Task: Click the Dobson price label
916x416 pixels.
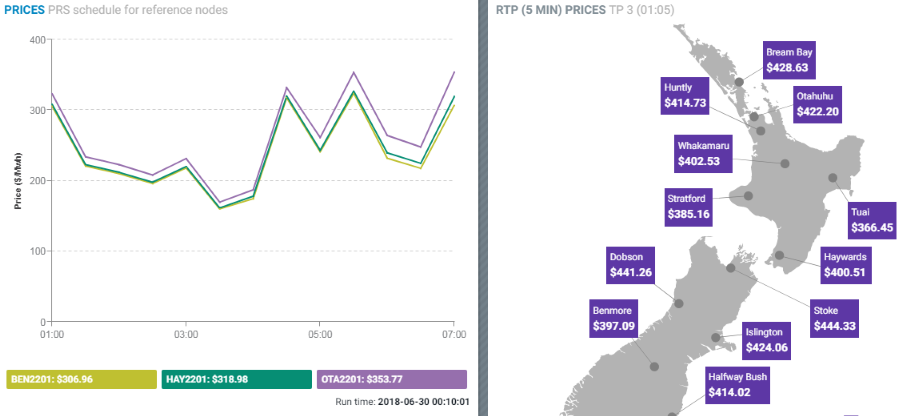Action: (632, 264)
